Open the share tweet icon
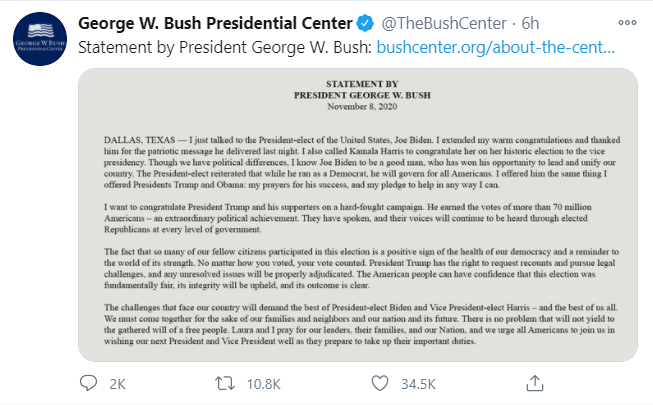Viewport: 653px width, 405px height. (535, 382)
